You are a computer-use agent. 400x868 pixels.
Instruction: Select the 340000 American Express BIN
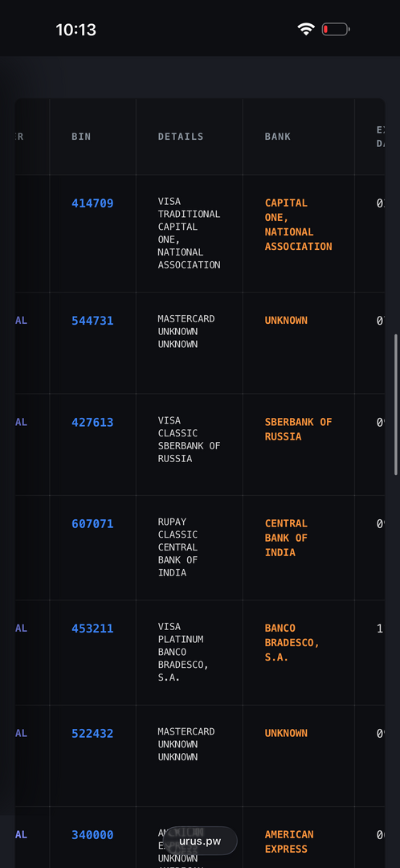(x=92, y=835)
